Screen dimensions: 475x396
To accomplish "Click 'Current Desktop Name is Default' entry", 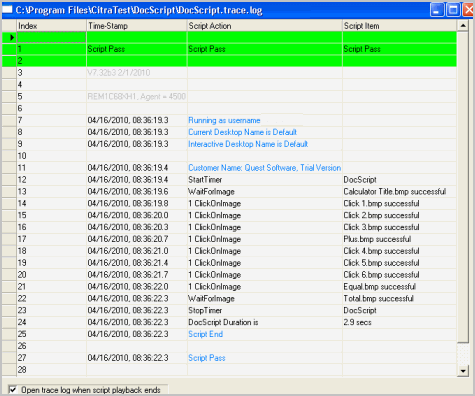I will (x=242, y=132).
